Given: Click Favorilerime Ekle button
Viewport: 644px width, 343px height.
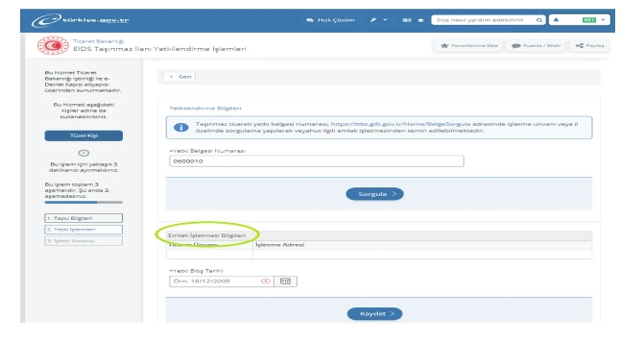Looking at the screenshot, I should pos(469,46).
